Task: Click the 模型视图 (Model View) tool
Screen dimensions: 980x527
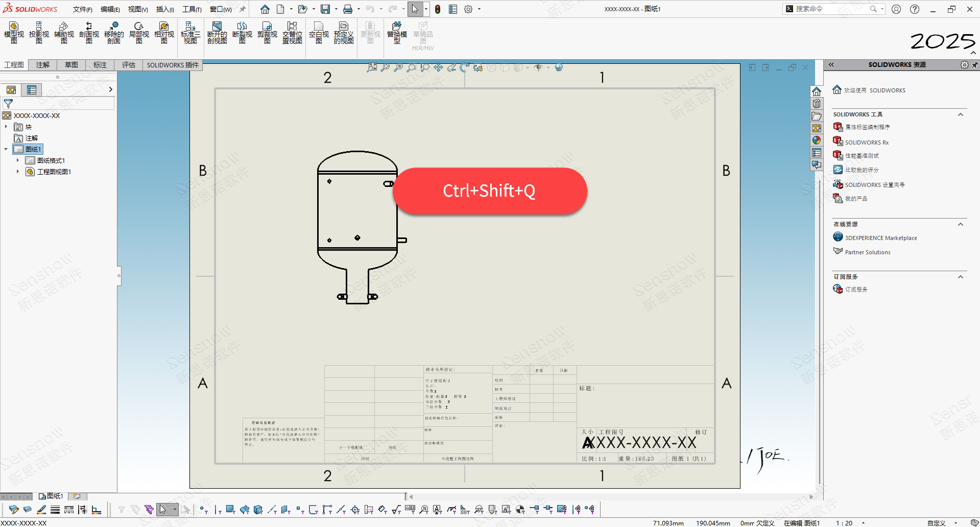Action: click(x=14, y=33)
